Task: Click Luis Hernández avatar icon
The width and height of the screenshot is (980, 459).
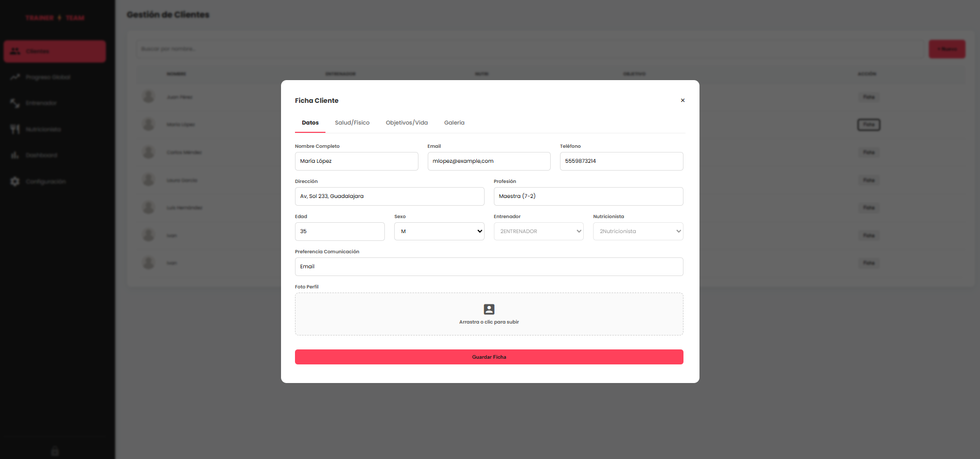Action: click(x=149, y=208)
